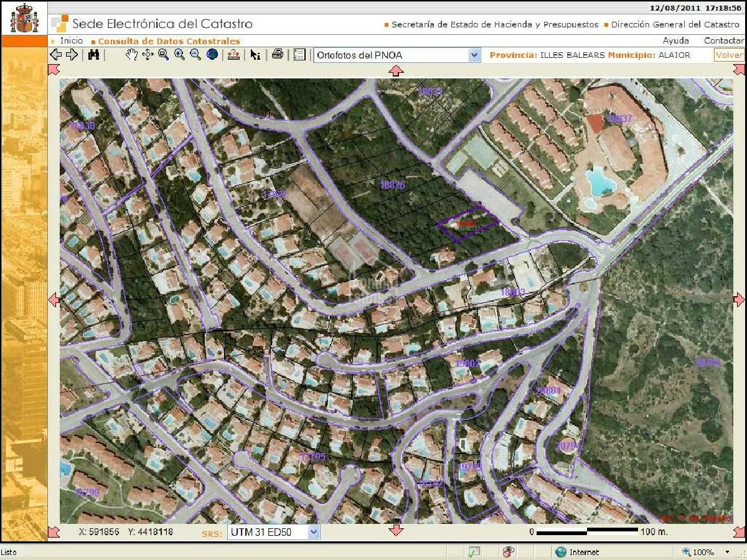
Task: Select the zoom in magnifier tool
Action: [x=179, y=55]
